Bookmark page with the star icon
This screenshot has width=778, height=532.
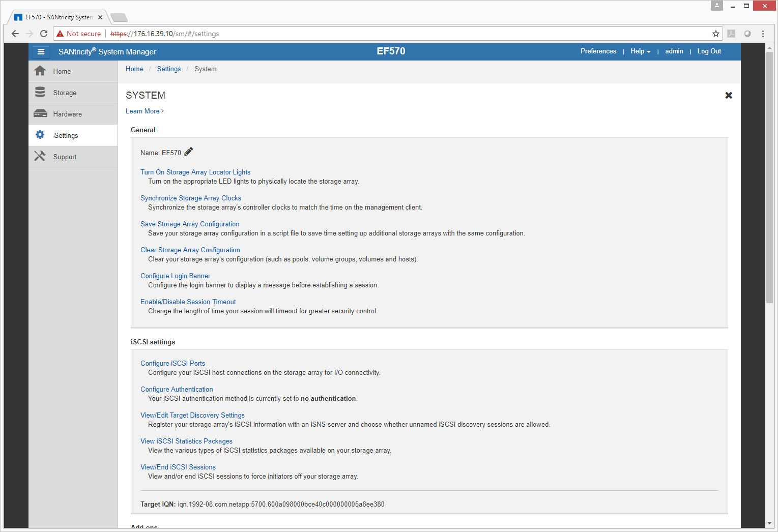(x=715, y=34)
